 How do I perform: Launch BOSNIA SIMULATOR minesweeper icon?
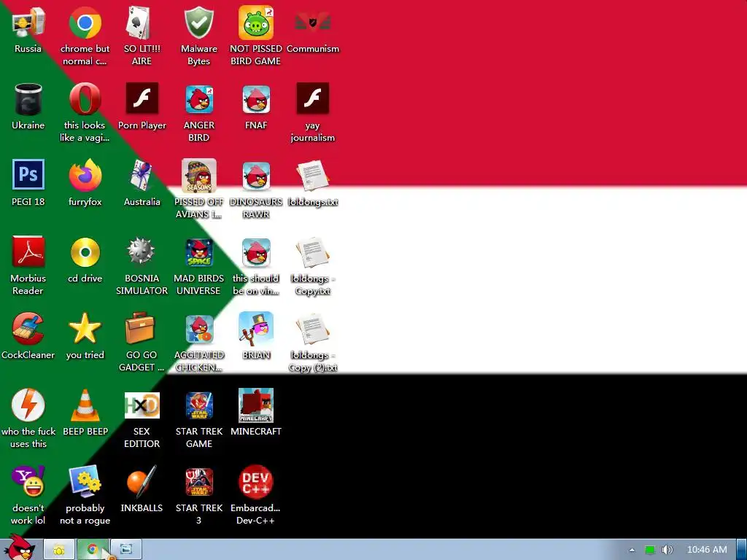point(142,251)
